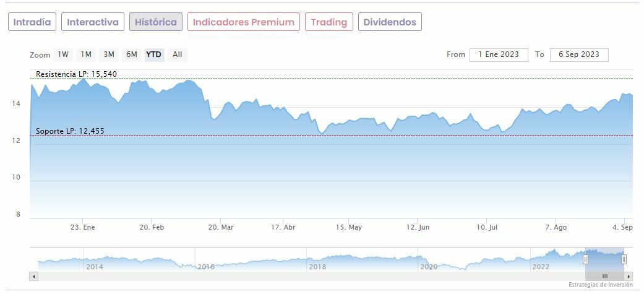Screen dimensions: 644x294
Task: Select the 6M zoom button
Action: [x=131, y=54]
